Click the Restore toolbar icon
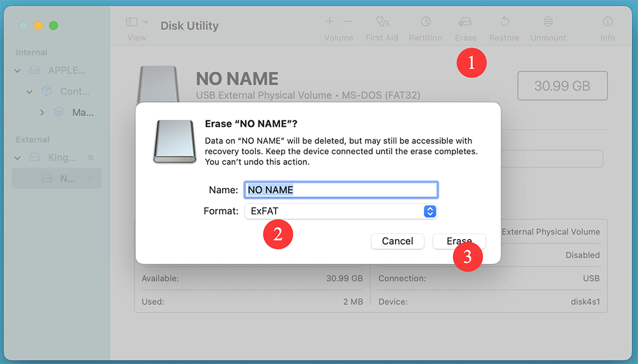The height and width of the screenshot is (364, 638). (505, 22)
